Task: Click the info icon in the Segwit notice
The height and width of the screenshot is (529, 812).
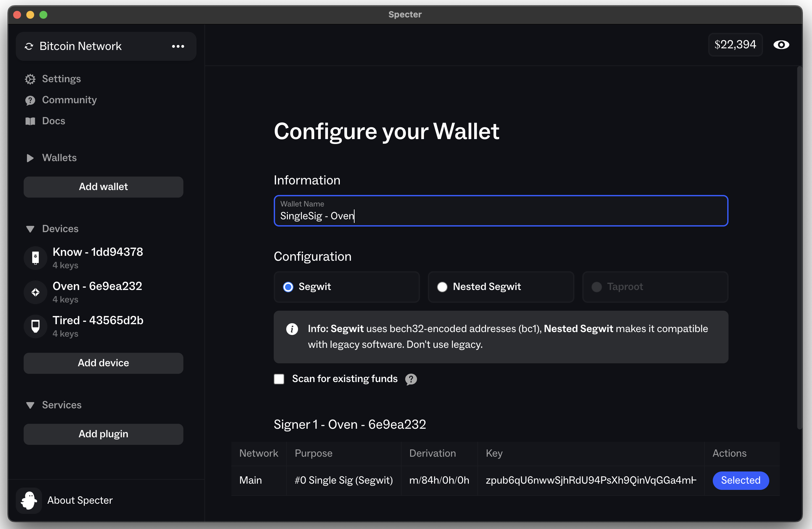Action: tap(292, 329)
